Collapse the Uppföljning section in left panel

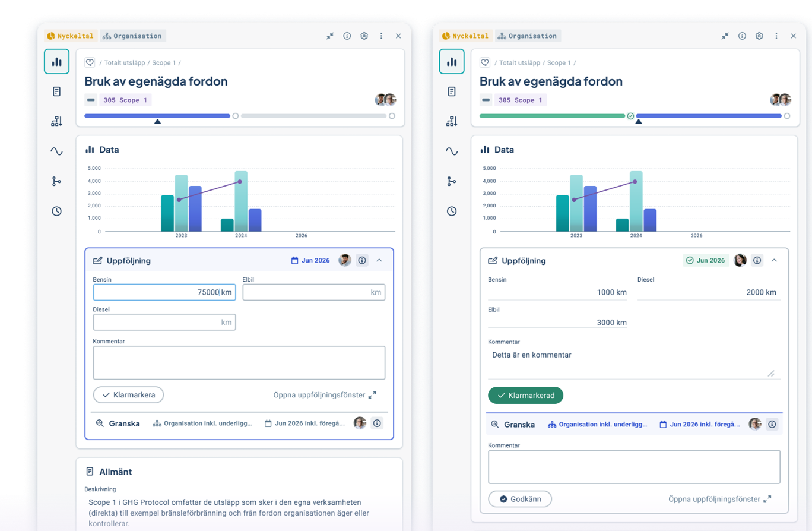point(379,260)
